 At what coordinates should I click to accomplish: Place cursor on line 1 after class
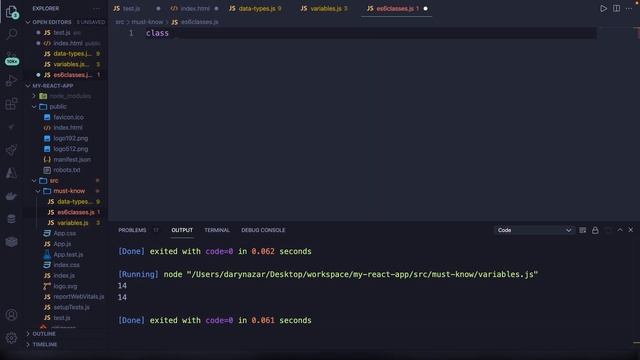pyautogui.click(x=170, y=33)
